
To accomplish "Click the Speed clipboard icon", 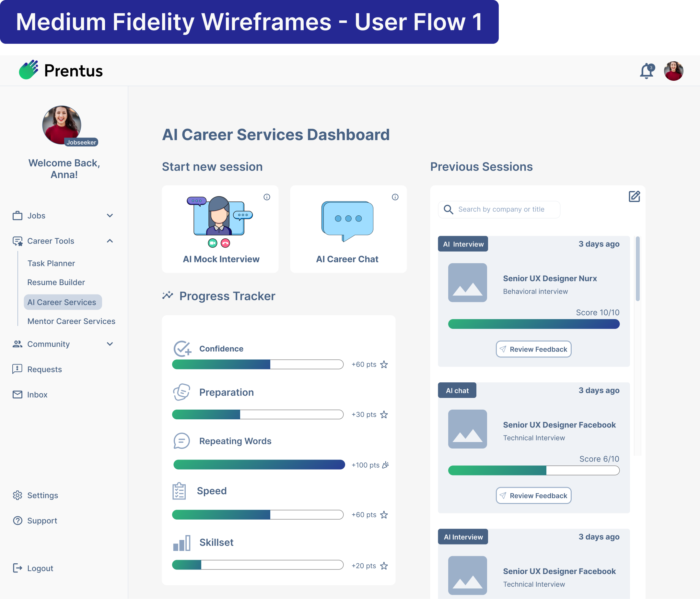I will [x=180, y=491].
